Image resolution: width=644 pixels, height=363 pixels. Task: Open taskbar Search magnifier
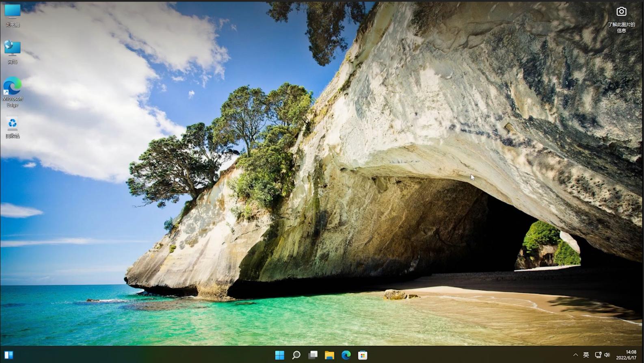[x=296, y=355]
